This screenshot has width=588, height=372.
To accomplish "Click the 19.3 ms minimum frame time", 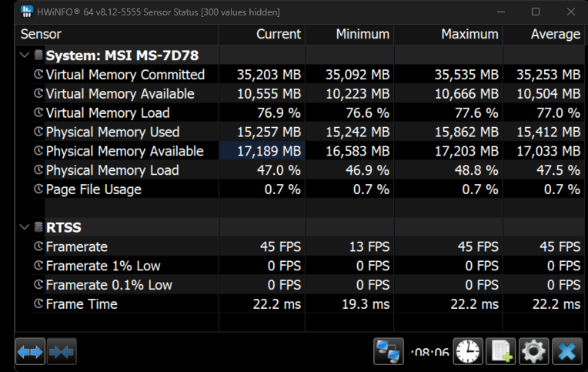I will tap(366, 304).
